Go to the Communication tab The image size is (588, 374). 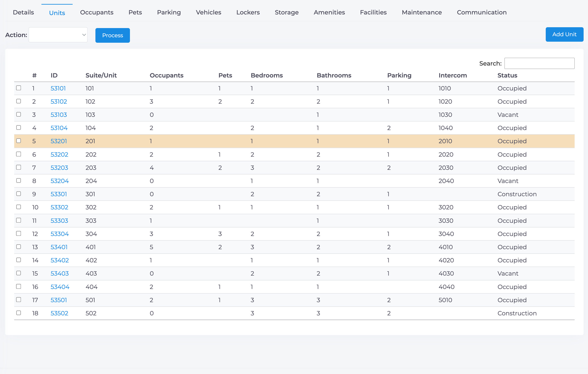point(482,12)
